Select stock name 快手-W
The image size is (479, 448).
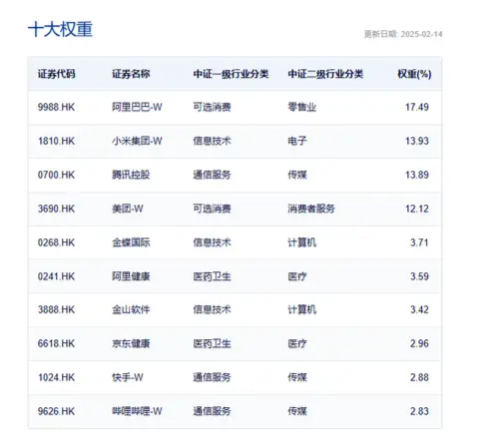pos(128,377)
